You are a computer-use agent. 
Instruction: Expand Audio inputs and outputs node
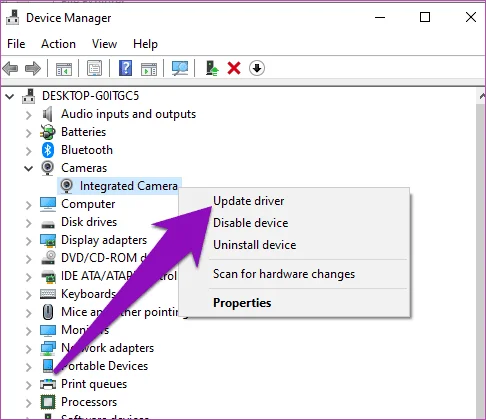click(29, 115)
